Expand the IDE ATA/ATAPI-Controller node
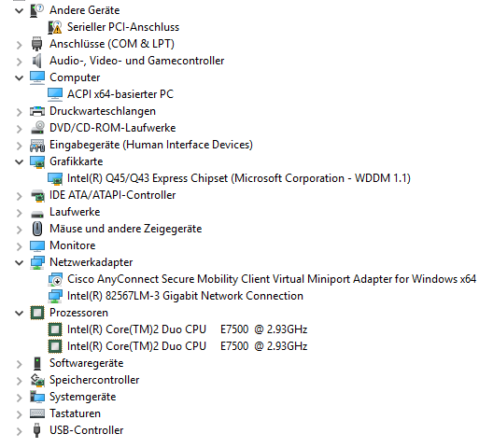 pos(20,196)
